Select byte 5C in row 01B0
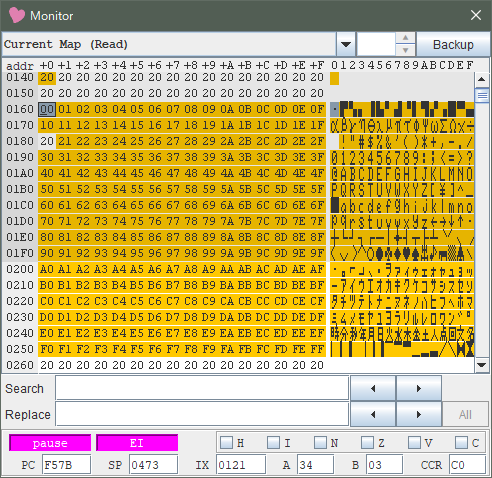Viewport: 492px width, 478px height. point(263,189)
